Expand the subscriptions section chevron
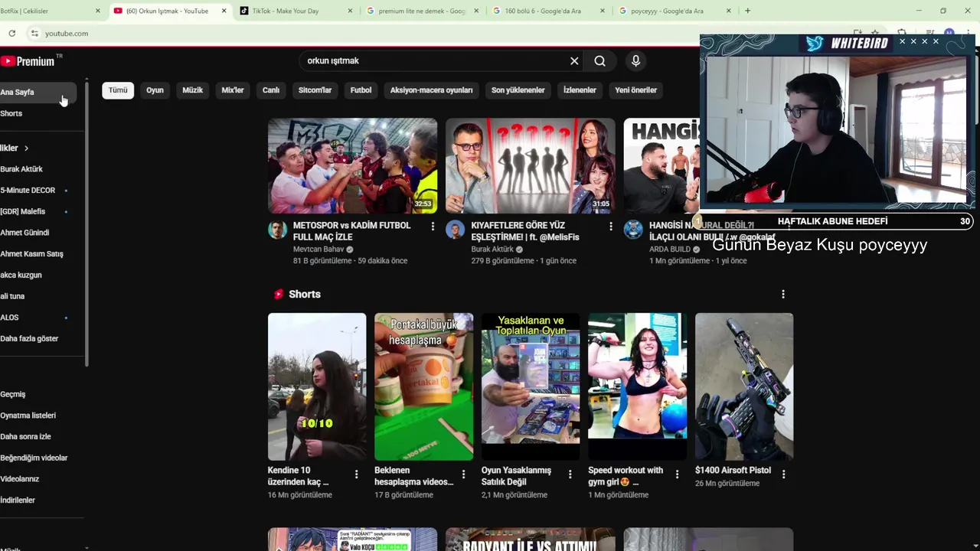The height and width of the screenshot is (551, 980). coord(26,148)
